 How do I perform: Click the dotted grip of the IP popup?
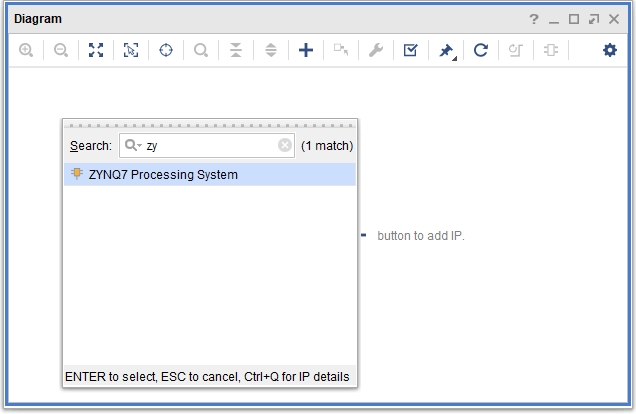(210, 126)
